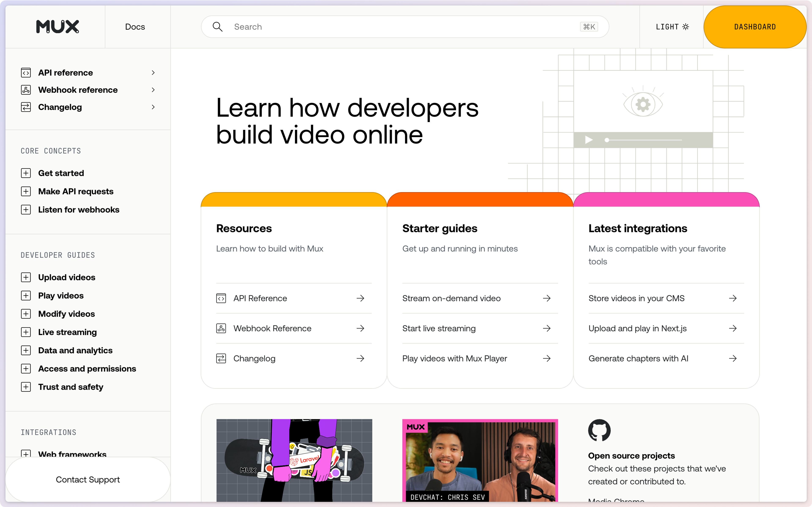Click the API Reference icon in sidebar
Screen dimensions: 812x507
[26, 72]
